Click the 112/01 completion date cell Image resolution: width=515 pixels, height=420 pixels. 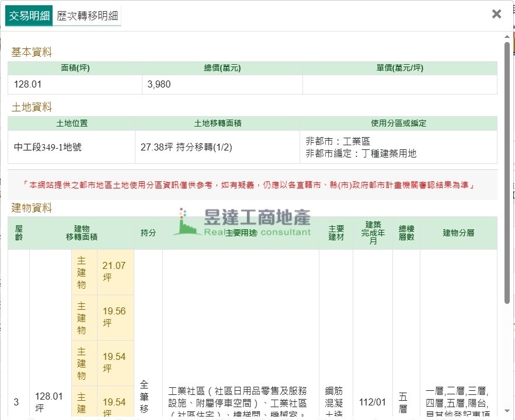click(373, 402)
